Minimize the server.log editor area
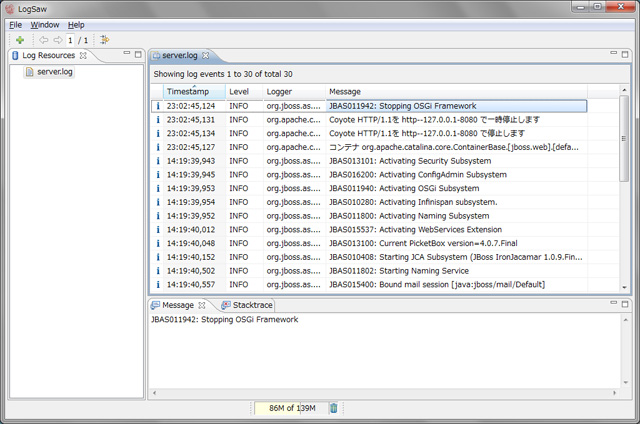Viewport: 640px width, 424px height. (613, 53)
